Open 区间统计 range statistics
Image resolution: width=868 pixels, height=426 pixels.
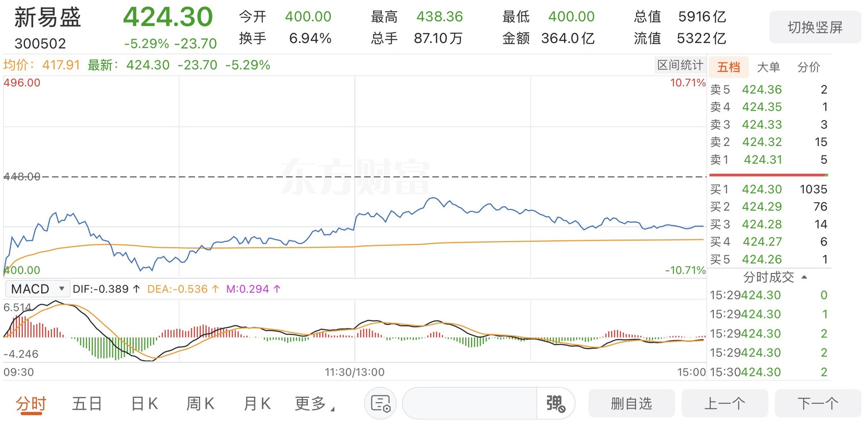[x=680, y=65]
